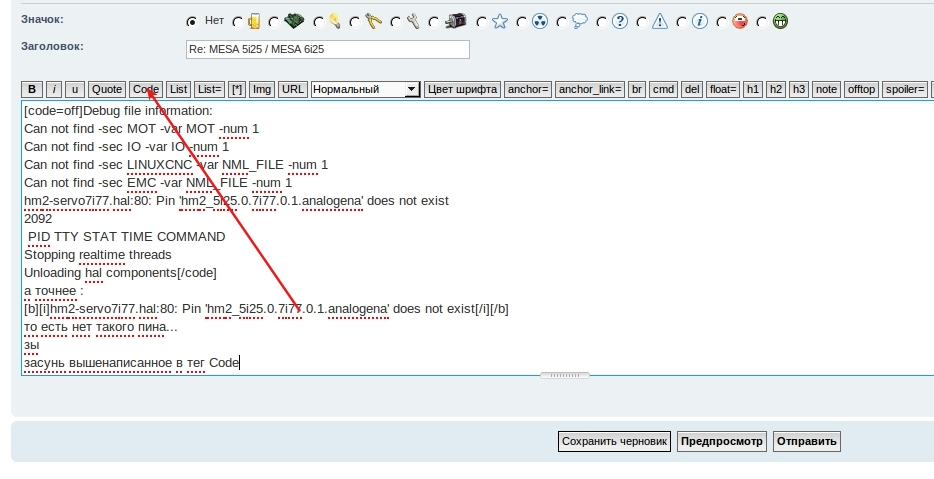Click the 'anchor=' BBCode button
Image resolution: width=934 pixels, height=479 pixels.
tap(528, 89)
